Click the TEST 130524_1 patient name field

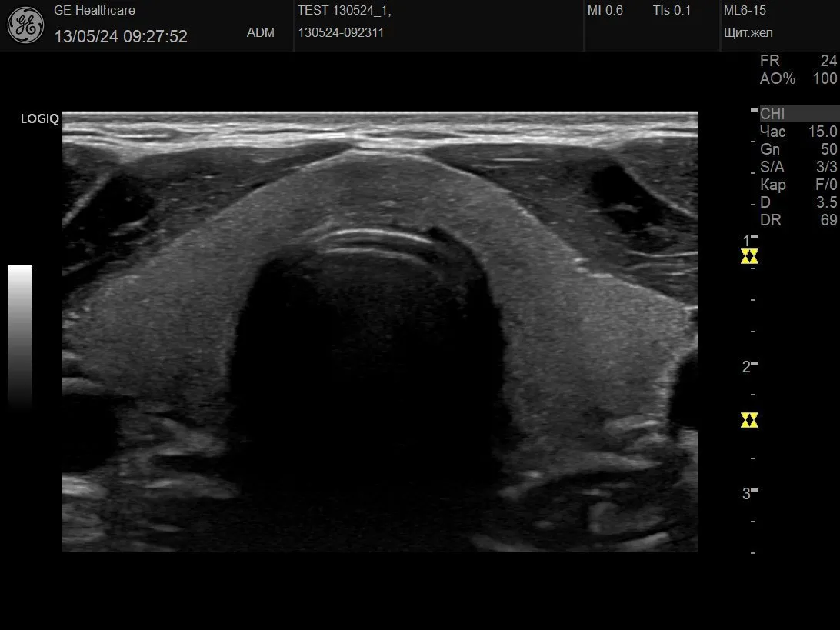coord(344,11)
